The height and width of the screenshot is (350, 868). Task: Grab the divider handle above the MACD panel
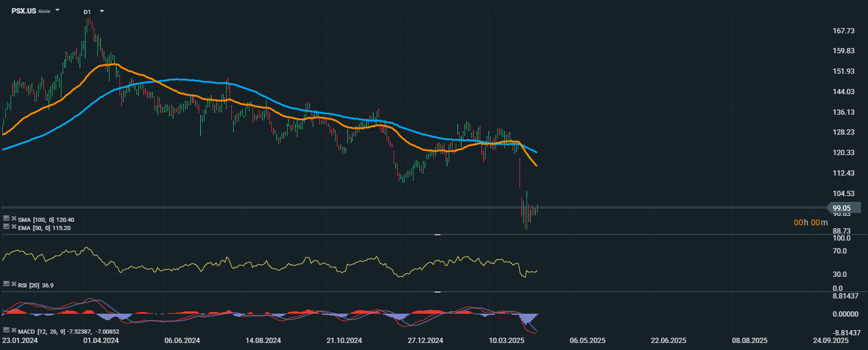438,291
